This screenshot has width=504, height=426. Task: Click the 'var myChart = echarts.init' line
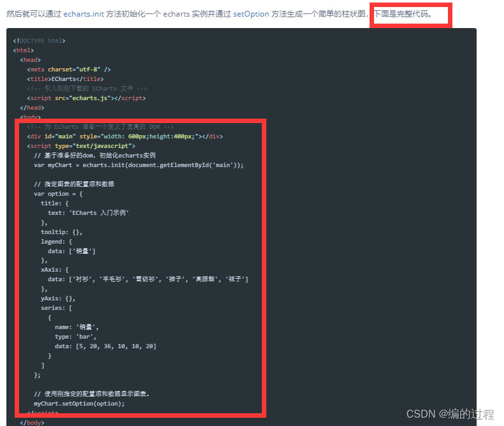coord(138,165)
